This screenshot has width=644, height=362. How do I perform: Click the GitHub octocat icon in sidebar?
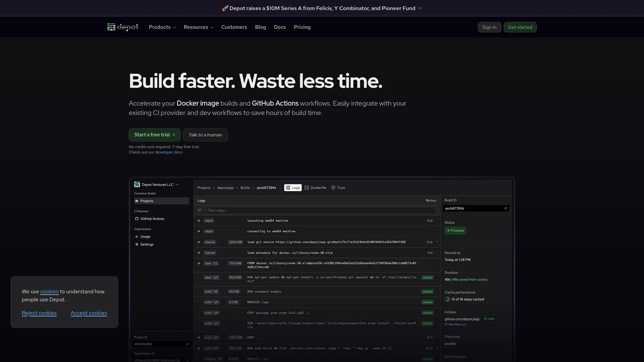pyautogui.click(x=137, y=219)
